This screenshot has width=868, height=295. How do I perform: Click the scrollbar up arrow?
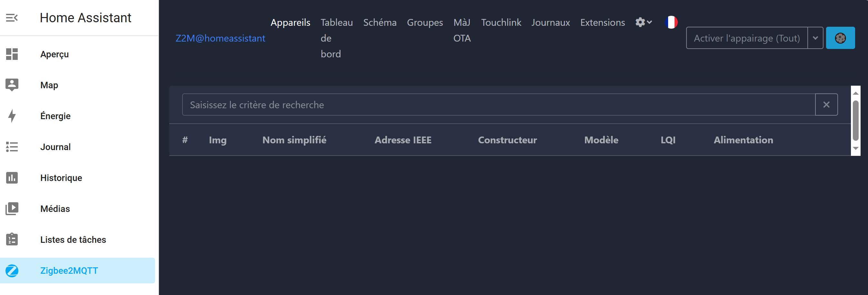click(855, 93)
